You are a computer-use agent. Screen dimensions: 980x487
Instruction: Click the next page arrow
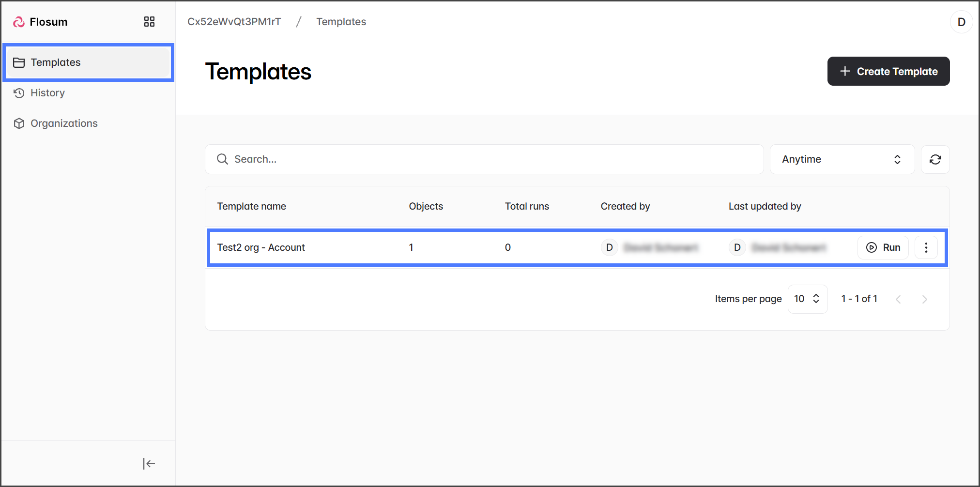pyautogui.click(x=924, y=299)
